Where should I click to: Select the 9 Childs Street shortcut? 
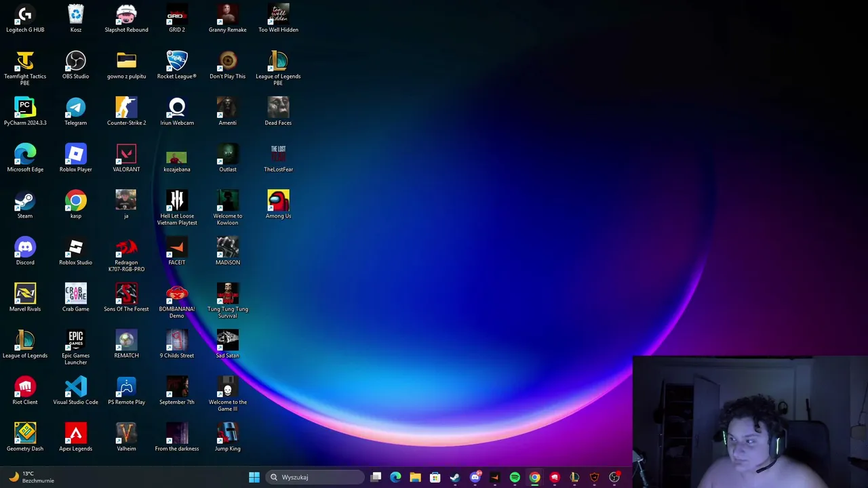pos(177,344)
